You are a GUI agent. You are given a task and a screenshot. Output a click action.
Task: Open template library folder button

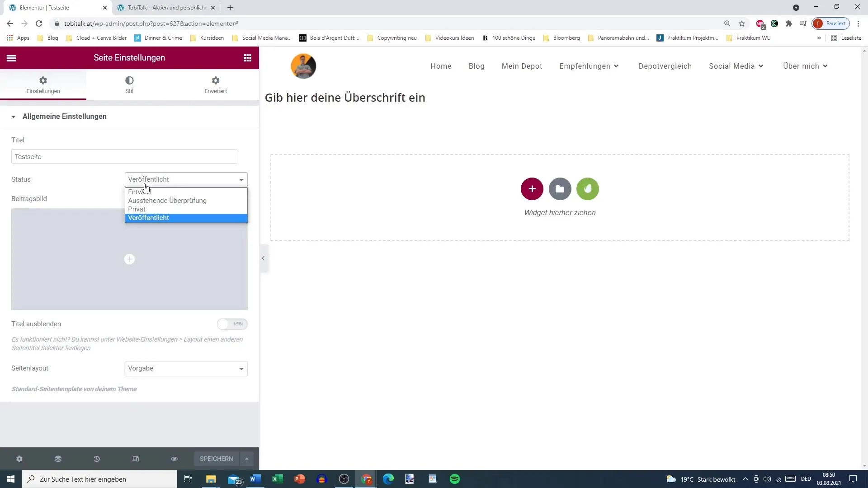pyautogui.click(x=560, y=189)
